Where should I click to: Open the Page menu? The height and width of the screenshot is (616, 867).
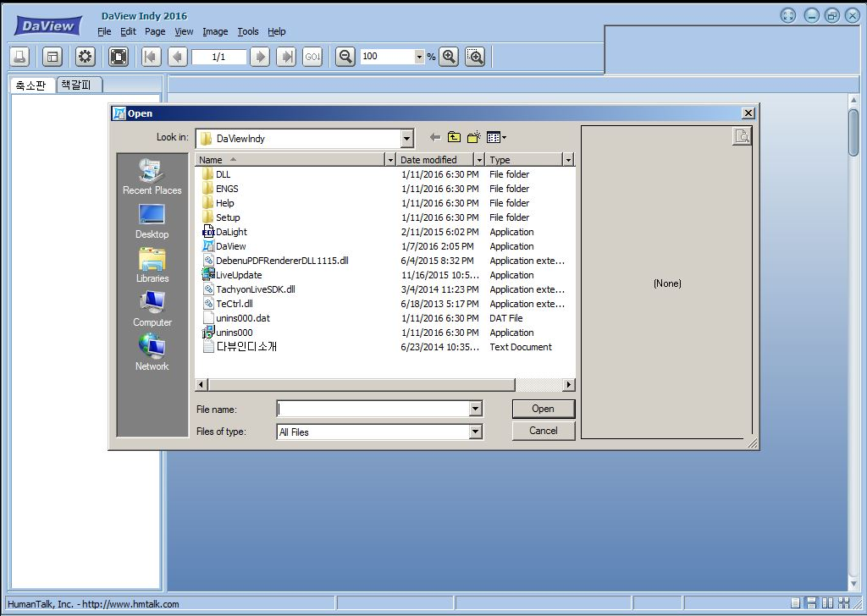tap(155, 31)
